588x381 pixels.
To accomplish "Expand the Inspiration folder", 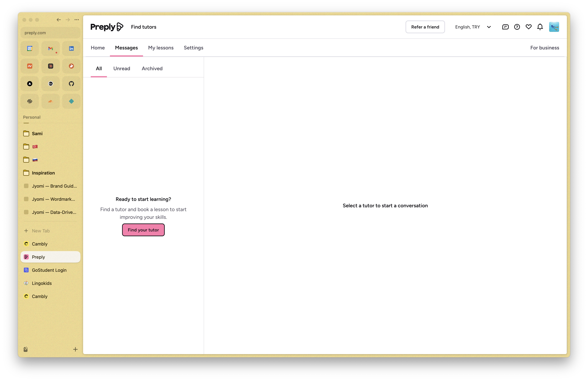I will pos(43,173).
